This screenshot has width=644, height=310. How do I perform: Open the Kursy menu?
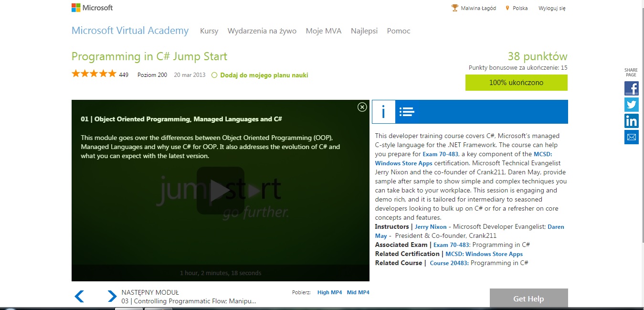click(x=209, y=31)
